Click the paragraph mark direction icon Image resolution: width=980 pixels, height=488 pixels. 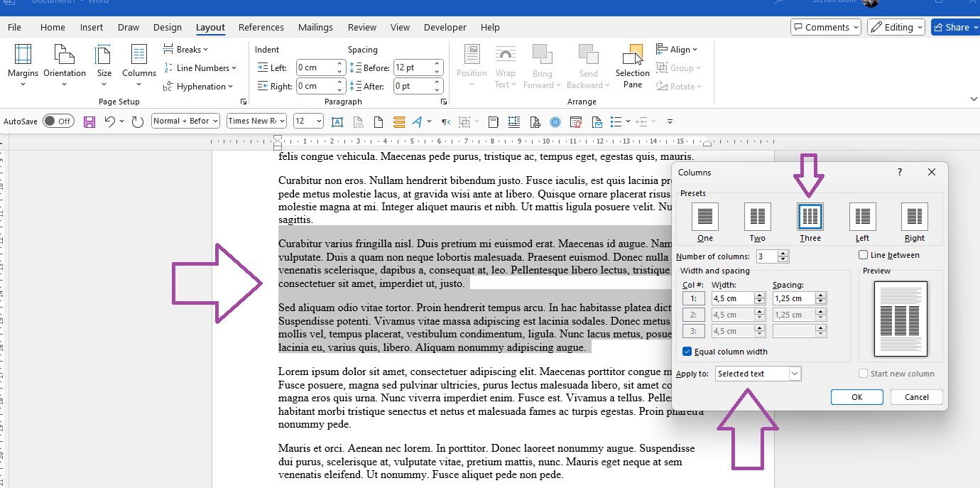tap(446, 121)
